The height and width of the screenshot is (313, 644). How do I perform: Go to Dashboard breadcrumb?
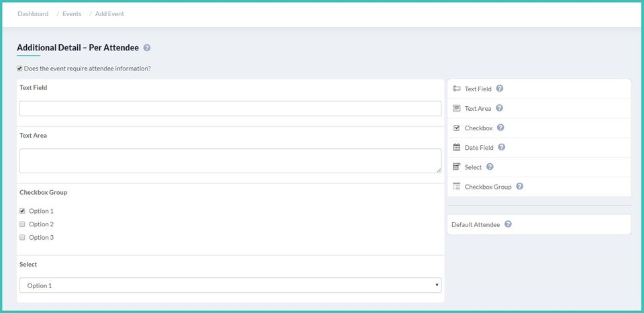(x=33, y=13)
